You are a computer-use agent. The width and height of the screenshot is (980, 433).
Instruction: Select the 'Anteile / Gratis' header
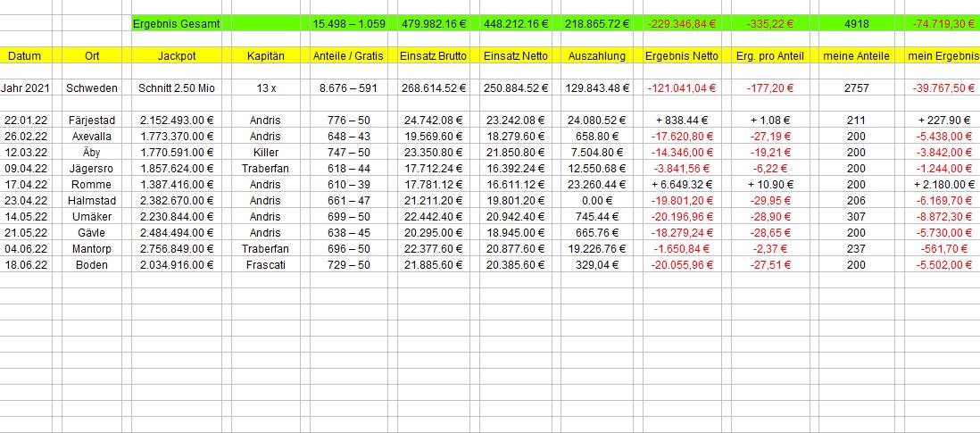349,55
